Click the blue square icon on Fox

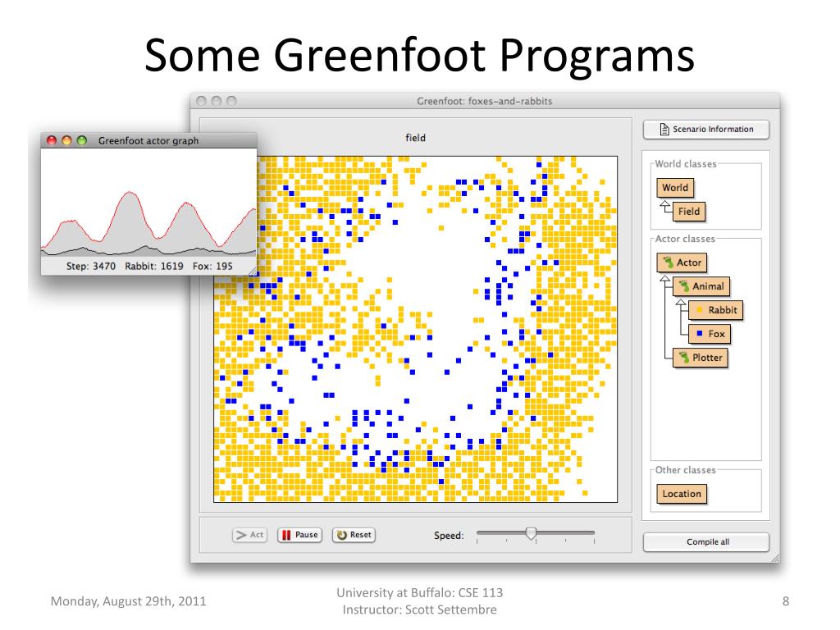point(700,333)
